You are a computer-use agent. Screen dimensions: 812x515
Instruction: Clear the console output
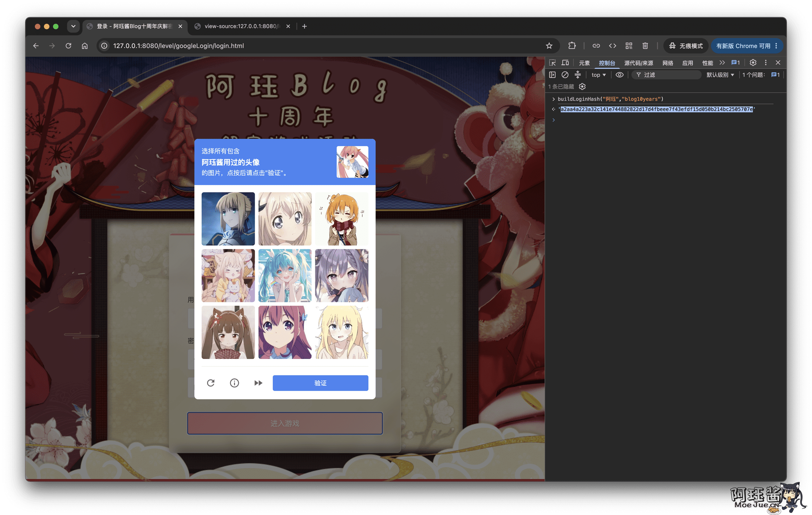pos(565,75)
